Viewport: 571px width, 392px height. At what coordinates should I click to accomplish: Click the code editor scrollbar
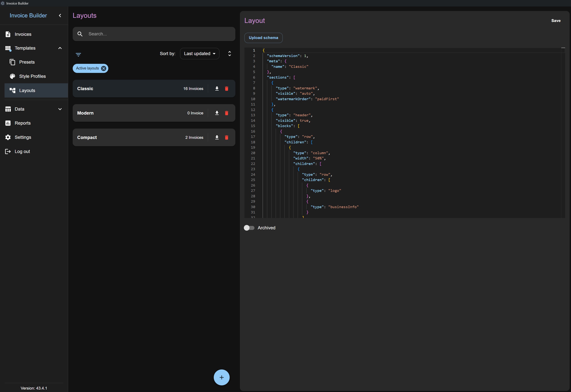[x=563, y=133]
